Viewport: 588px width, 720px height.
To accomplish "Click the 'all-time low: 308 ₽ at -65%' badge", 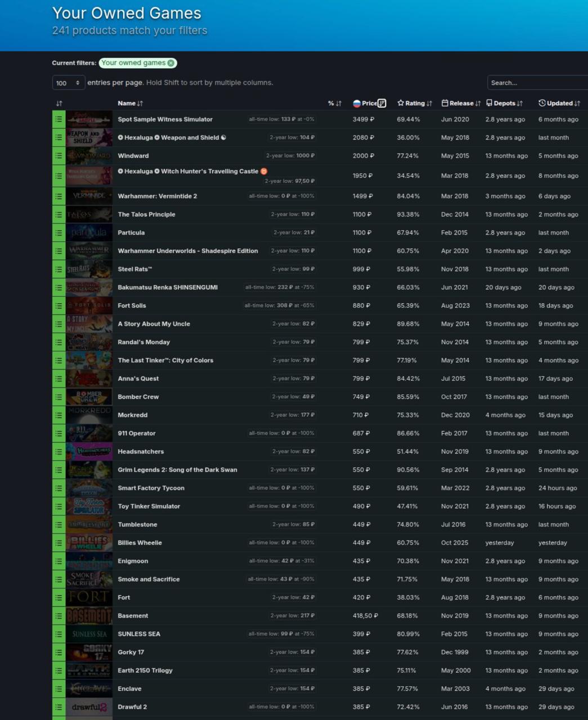I will (x=279, y=306).
